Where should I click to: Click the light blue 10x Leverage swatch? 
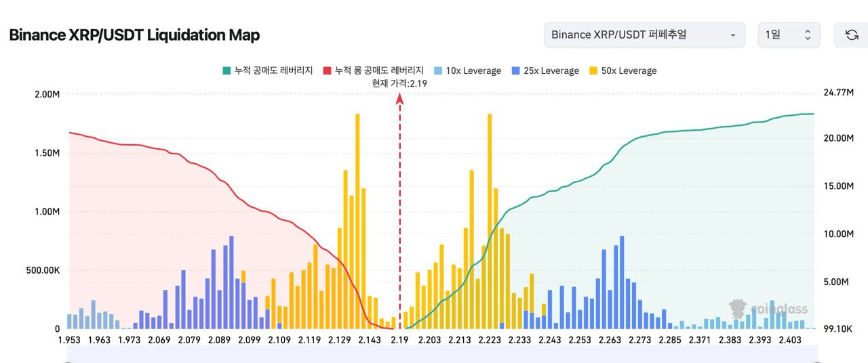tap(437, 70)
